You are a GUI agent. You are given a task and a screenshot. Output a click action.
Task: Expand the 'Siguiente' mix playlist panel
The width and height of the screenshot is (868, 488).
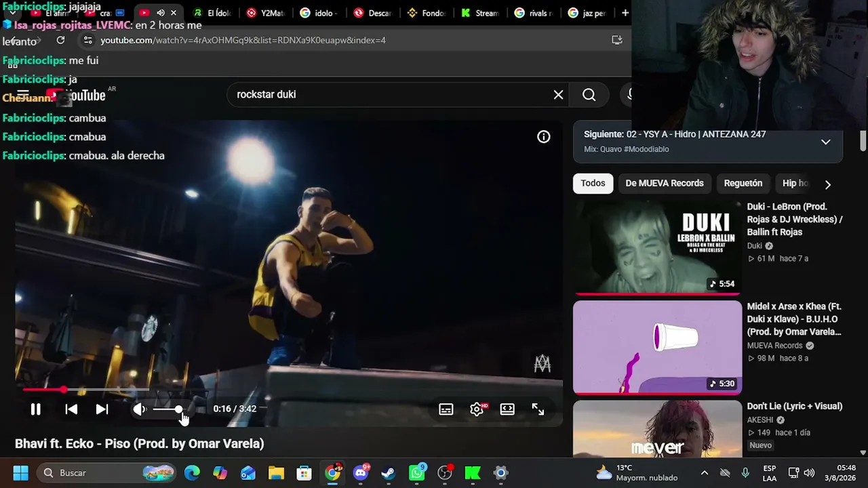tap(825, 142)
